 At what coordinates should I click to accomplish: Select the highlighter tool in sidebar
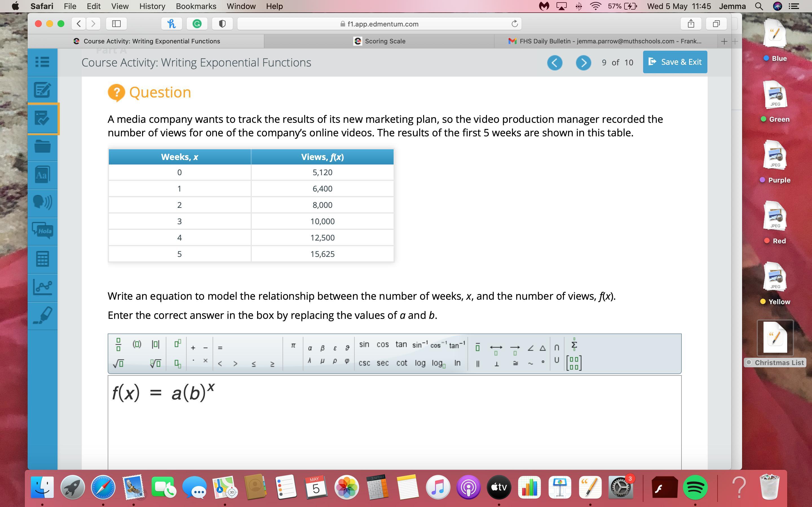click(42, 315)
